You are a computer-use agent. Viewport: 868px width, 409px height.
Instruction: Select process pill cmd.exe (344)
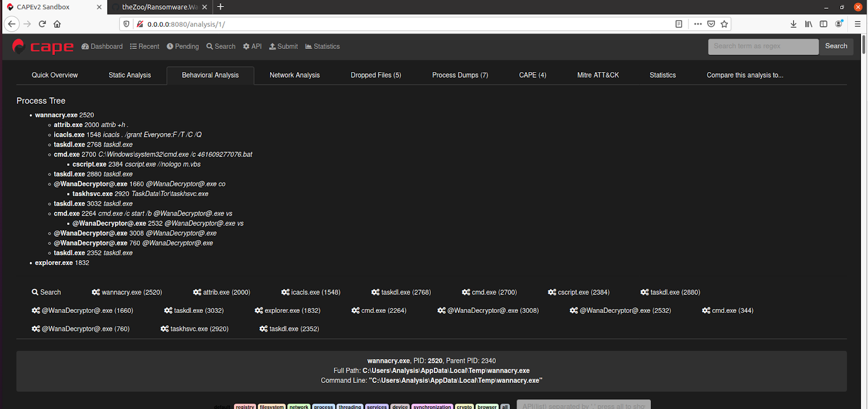[x=728, y=311]
